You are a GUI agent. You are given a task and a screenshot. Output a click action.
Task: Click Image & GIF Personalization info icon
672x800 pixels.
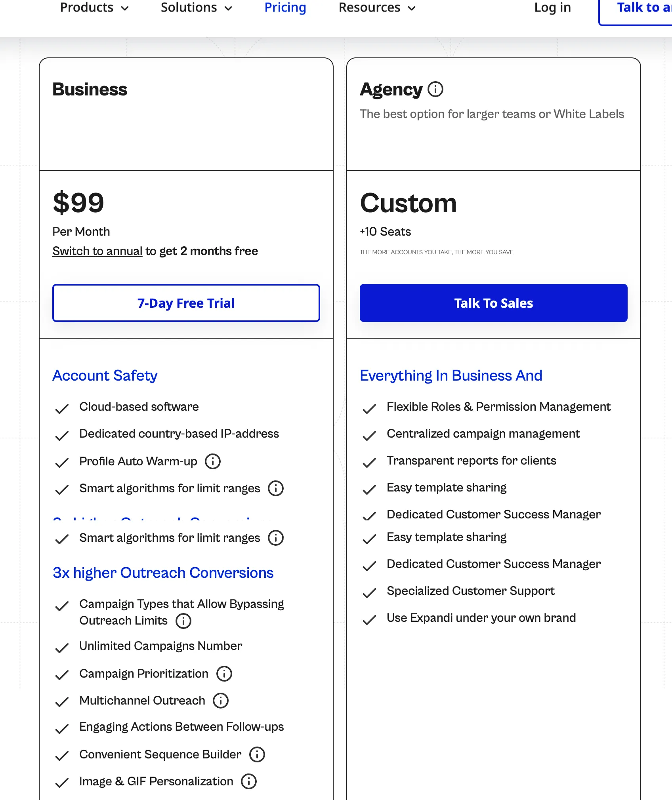click(249, 781)
